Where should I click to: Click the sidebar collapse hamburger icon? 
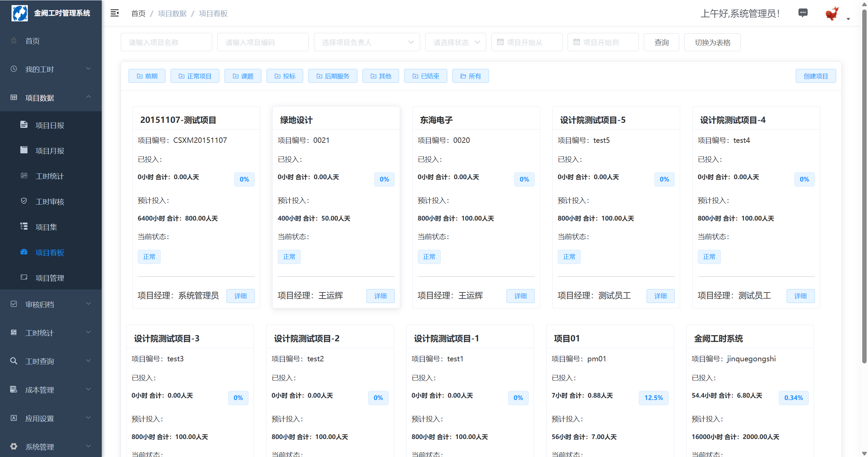pyautogui.click(x=115, y=13)
